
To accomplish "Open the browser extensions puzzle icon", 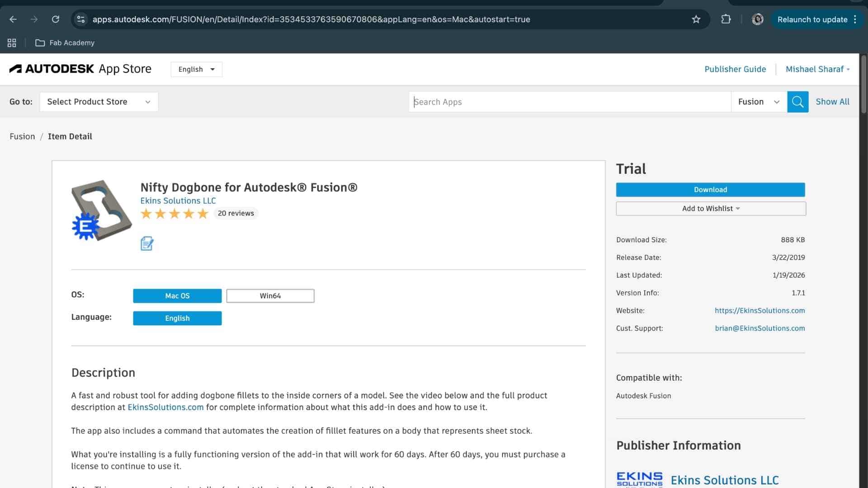I will pyautogui.click(x=726, y=19).
